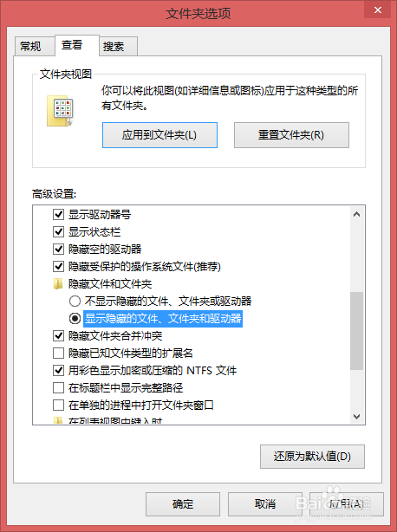Viewport: 397px width, 532px height.
Task: Toggle the 显示驱动器号 checkbox
Action: [x=58, y=214]
